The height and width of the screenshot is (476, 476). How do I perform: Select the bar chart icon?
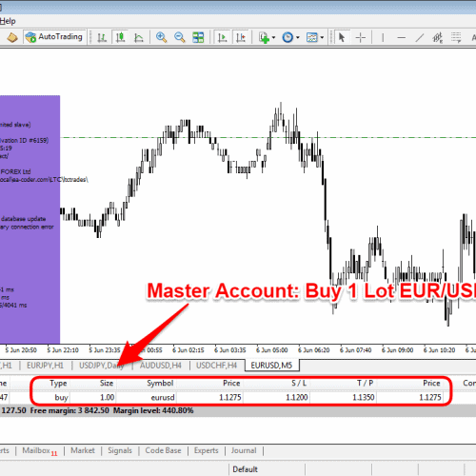[102, 37]
